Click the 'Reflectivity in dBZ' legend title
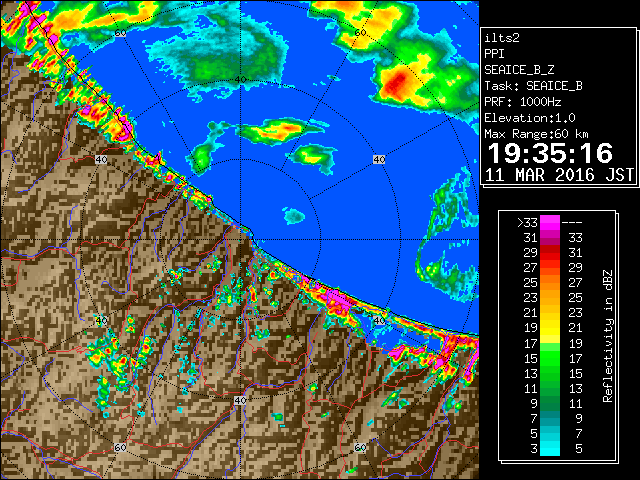Image resolution: width=640 pixels, height=480 pixels. pos(607,336)
